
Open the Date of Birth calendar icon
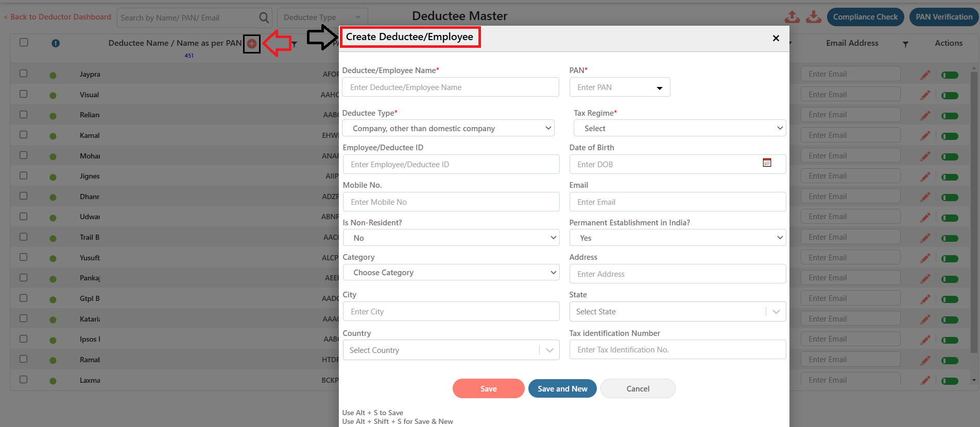(767, 163)
